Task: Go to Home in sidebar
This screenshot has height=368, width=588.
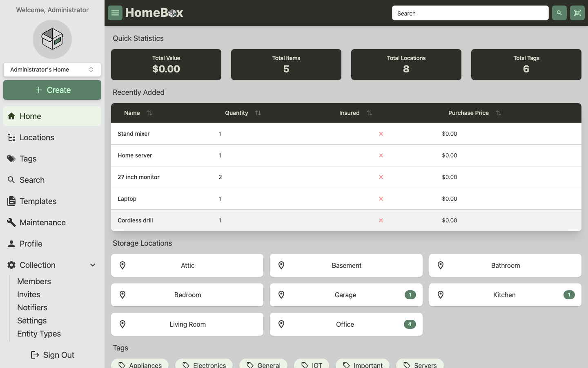Action: (52, 116)
